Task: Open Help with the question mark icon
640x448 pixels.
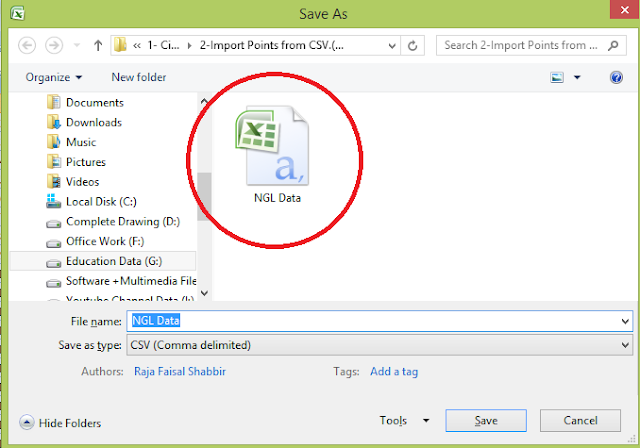Action: click(x=616, y=77)
